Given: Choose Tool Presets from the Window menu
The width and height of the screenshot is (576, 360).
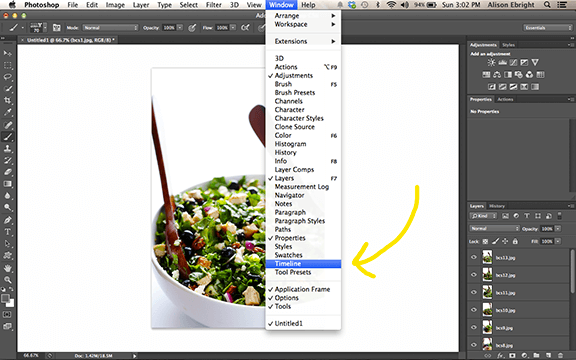Looking at the screenshot, I should click(x=303, y=272).
